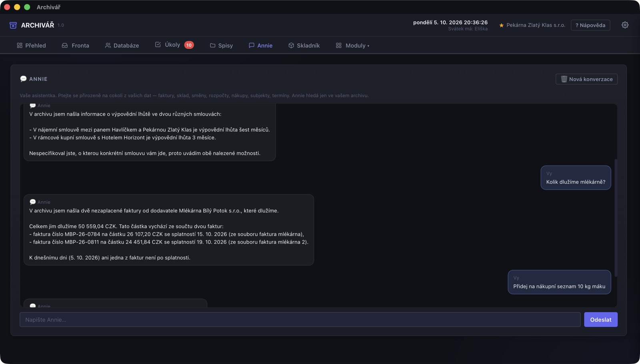
Task: Click the Přehled grid icon
Action: [x=20, y=46]
